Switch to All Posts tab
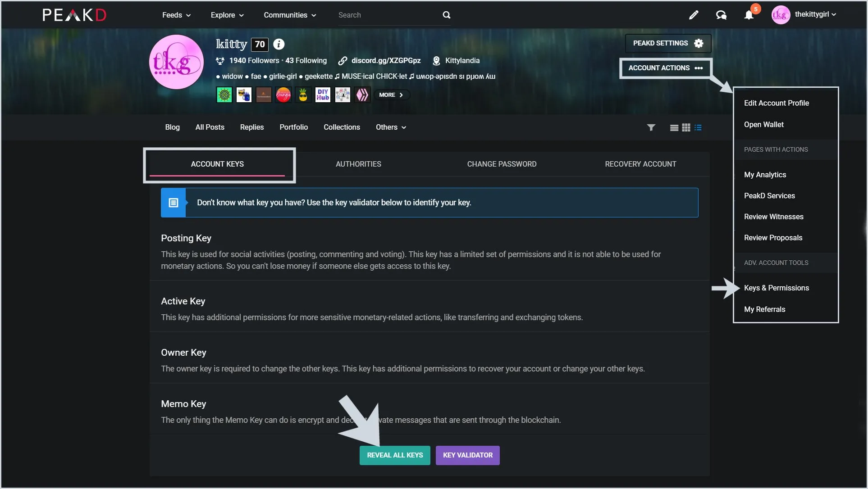The height and width of the screenshot is (489, 868). pos(210,127)
